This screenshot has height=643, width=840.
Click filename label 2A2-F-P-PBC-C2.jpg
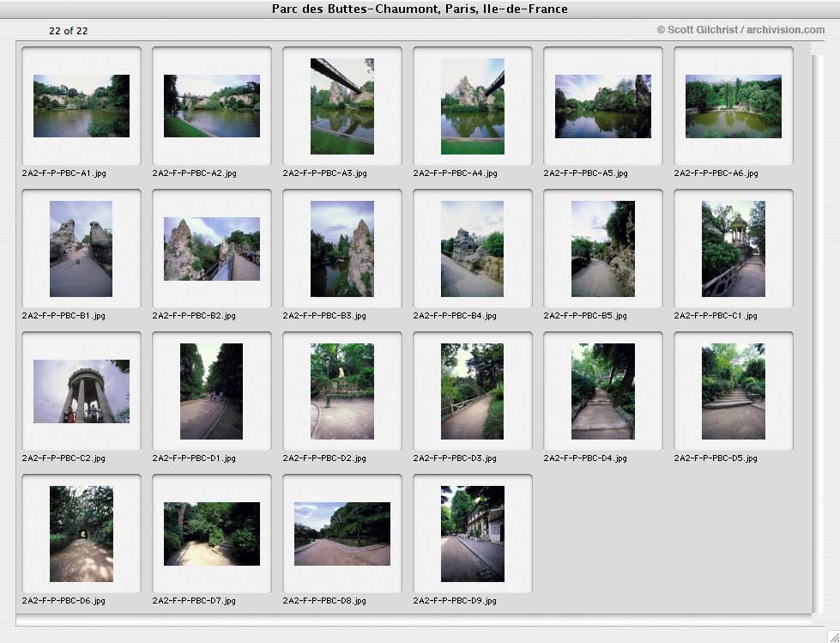point(63,458)
